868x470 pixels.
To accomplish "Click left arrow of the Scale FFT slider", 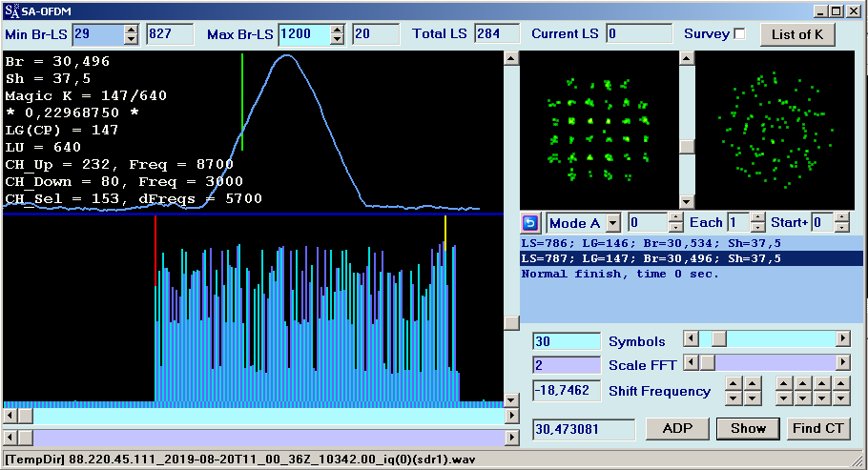I will tap(691, 362).
